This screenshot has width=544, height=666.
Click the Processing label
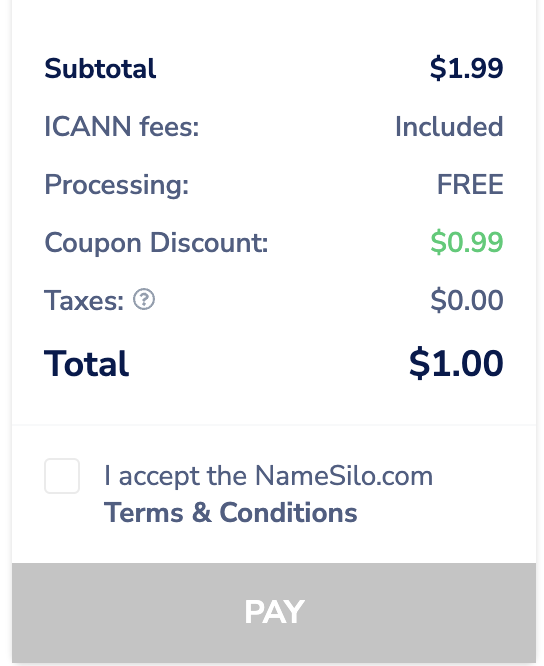[x=117, y=185]
